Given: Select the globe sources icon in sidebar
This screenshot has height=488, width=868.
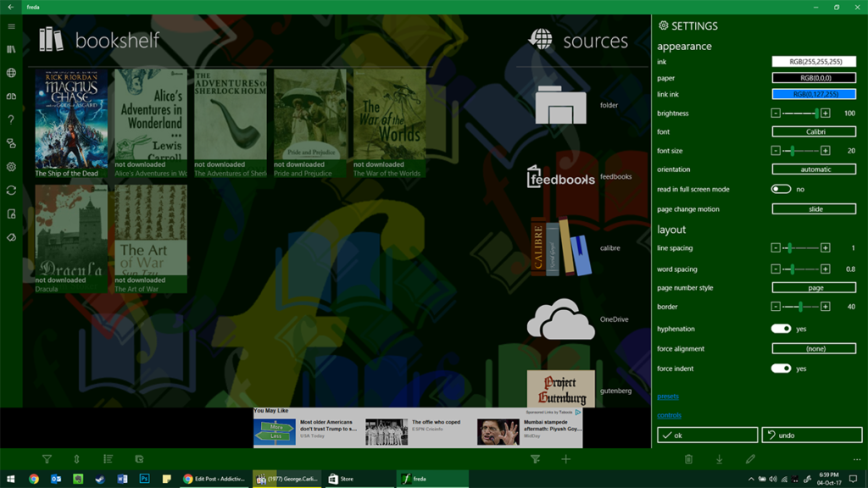Looking at the screenshot, I should click(11, 73).
